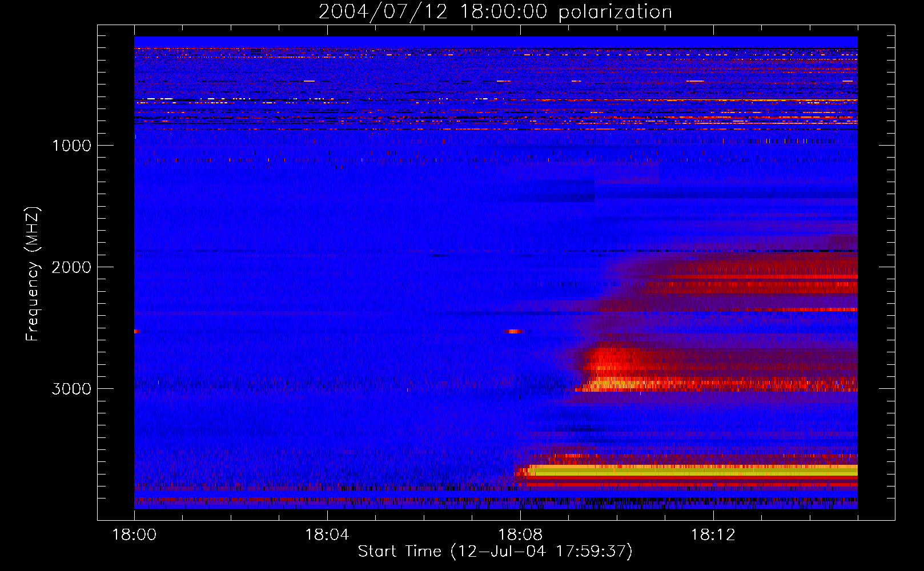This screenshot has width=924, height=571.
Task: Click the plot title '2004/07/12 18:00:00 polarization'
Action: point(495,12)
